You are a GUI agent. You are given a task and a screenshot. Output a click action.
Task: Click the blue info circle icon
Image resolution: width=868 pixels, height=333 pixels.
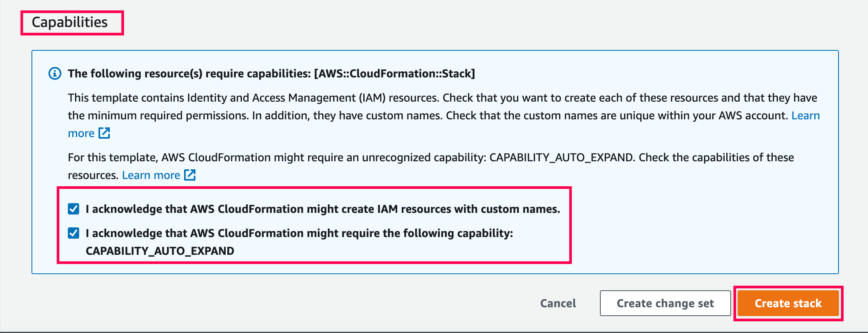click(55, 73)
